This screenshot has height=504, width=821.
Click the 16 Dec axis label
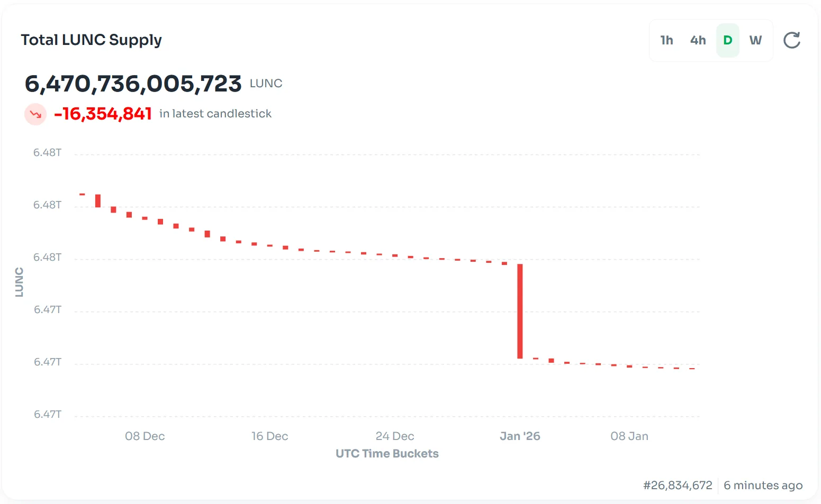(x=269, y=436)
